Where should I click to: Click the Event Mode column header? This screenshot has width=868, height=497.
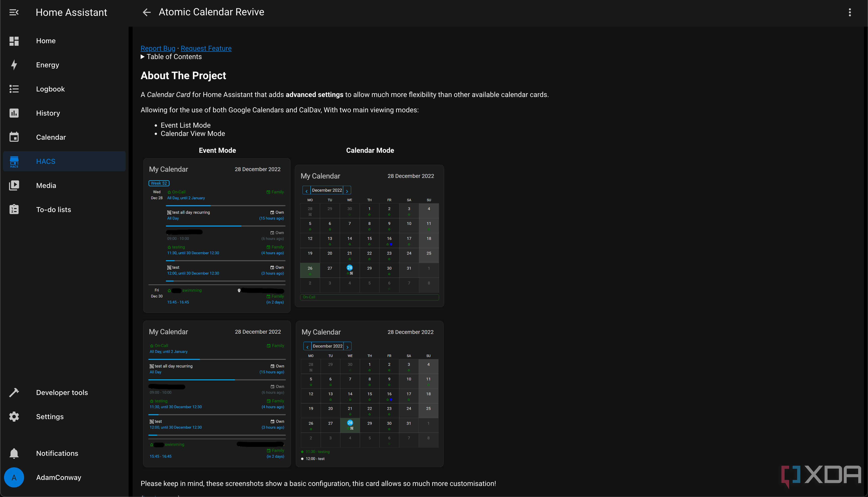[x=217, y=150]
